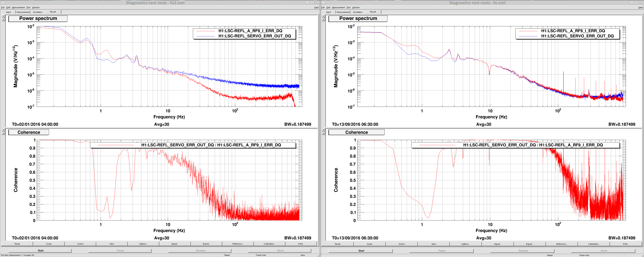Click up-arrow button beside fu.xml Coherence plot

tap(323, 133)
